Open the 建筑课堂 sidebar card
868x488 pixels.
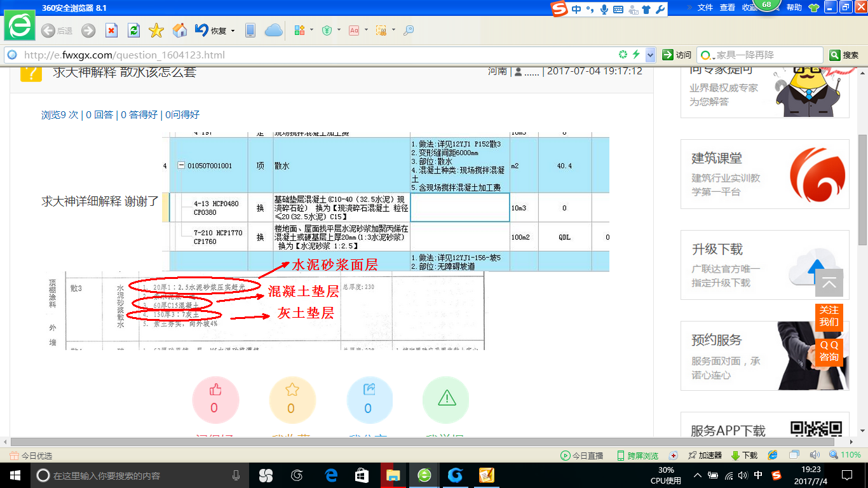(765, 174)
